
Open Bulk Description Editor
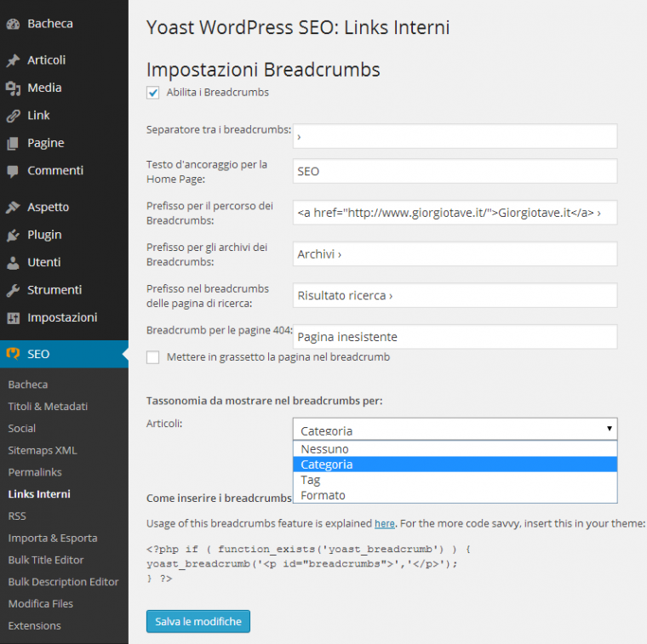coord(63,582)
